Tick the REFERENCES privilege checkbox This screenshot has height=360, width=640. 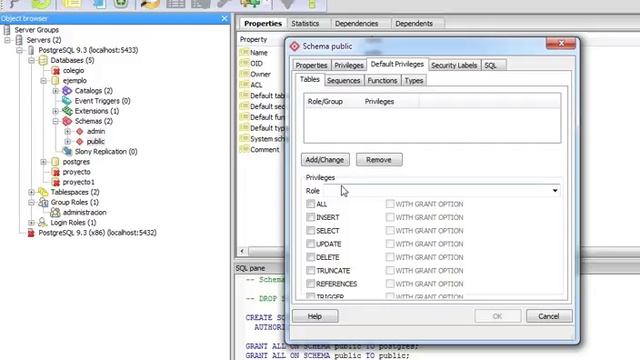(x=311, y=284)
